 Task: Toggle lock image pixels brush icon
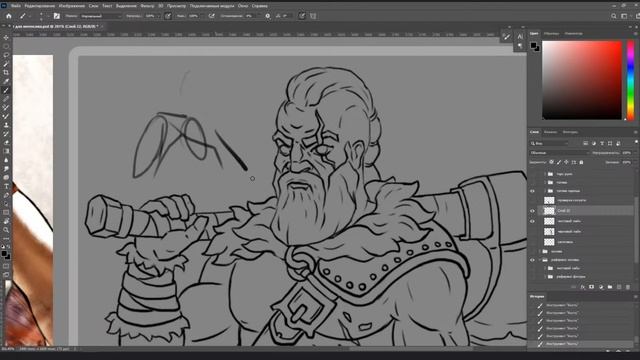click(x=559, y=162)
